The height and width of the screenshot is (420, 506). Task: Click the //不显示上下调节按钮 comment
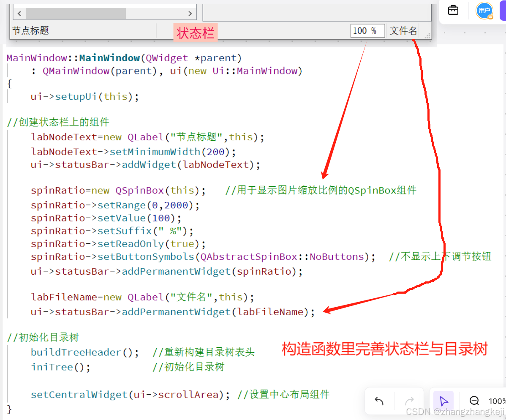440,256
